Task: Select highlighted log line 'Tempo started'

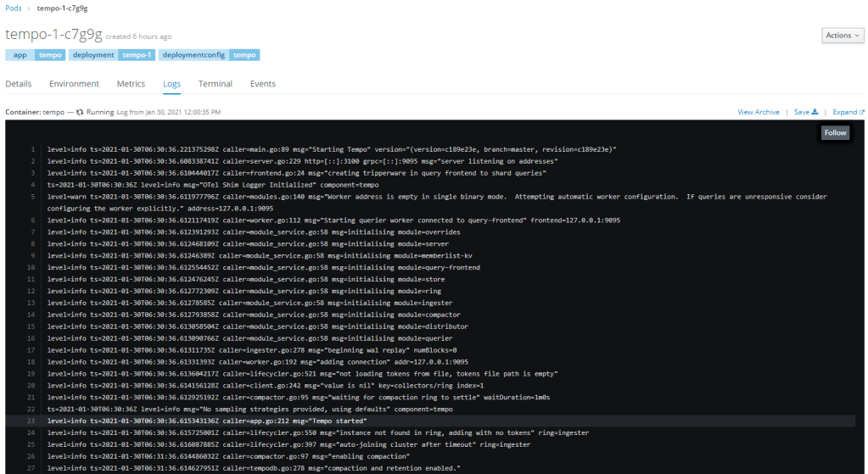Action: click(x=219, y=421)
